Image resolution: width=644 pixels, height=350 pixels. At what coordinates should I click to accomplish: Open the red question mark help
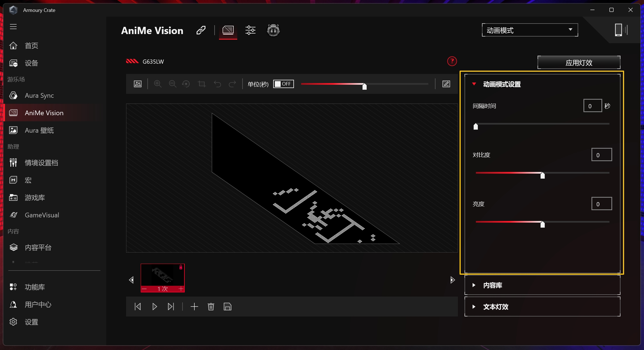click(452, 61)
